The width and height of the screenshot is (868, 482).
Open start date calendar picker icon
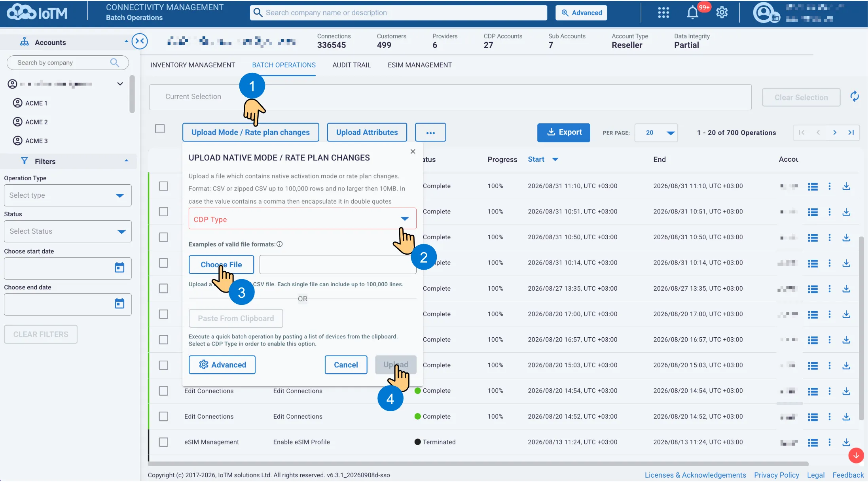click(119, 268)
